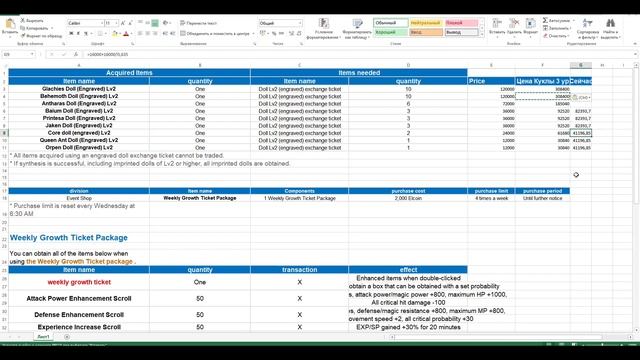Open Conditional Formatting menu
This screenshot has height=360, width=640.
click(324, 29)
